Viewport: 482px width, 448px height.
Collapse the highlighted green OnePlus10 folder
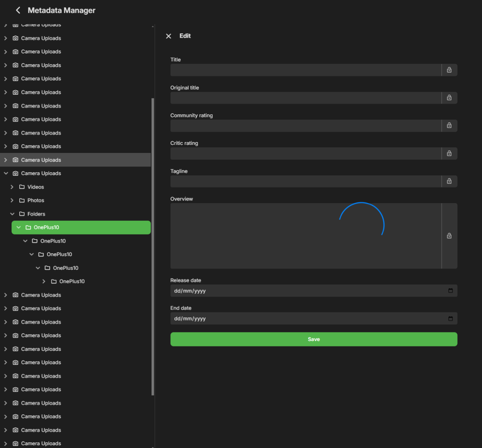click(18, 228)
